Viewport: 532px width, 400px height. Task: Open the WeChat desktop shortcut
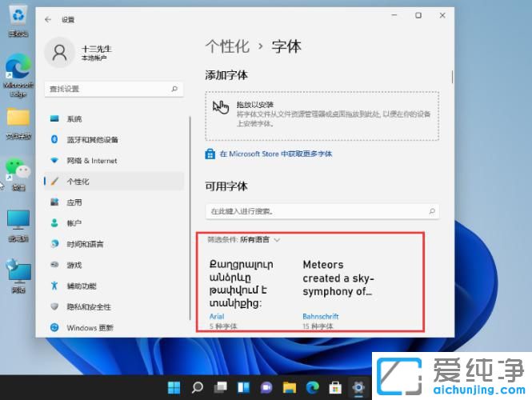[x=18, y=174]
